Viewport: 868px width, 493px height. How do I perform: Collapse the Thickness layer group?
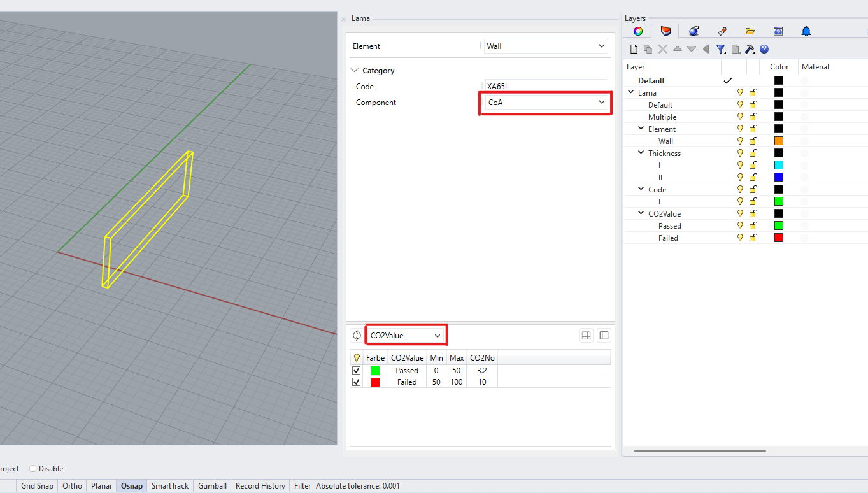(x=641, y=153)
